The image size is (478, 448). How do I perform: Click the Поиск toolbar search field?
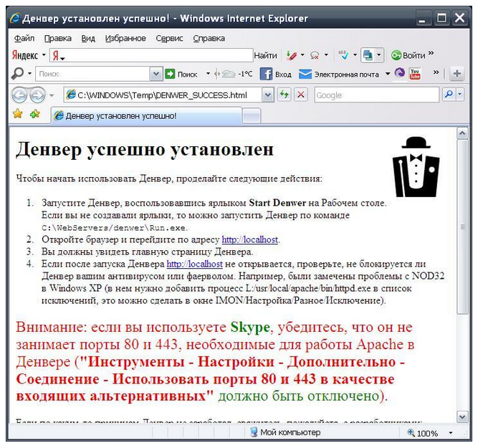[93, 74]
